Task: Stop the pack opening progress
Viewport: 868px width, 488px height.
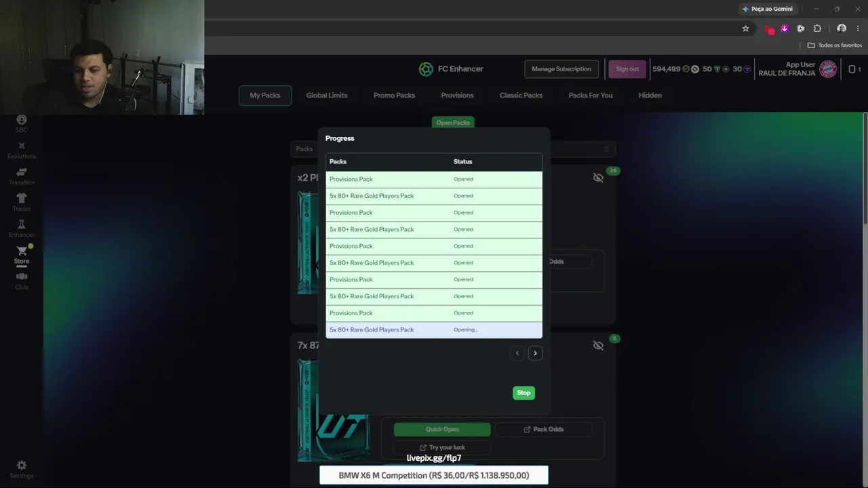Action: tap(524, 393)
